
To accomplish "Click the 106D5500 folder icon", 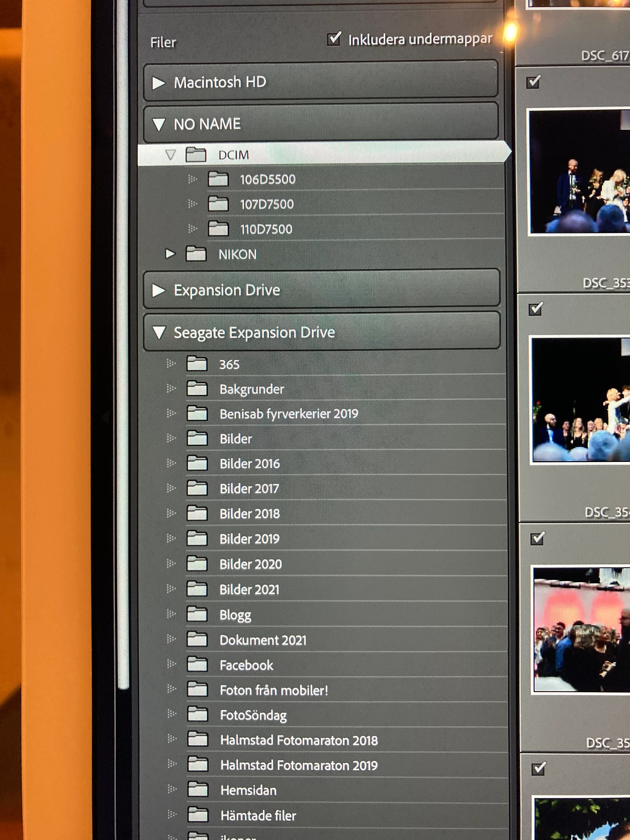I will (x=218, y=179).
